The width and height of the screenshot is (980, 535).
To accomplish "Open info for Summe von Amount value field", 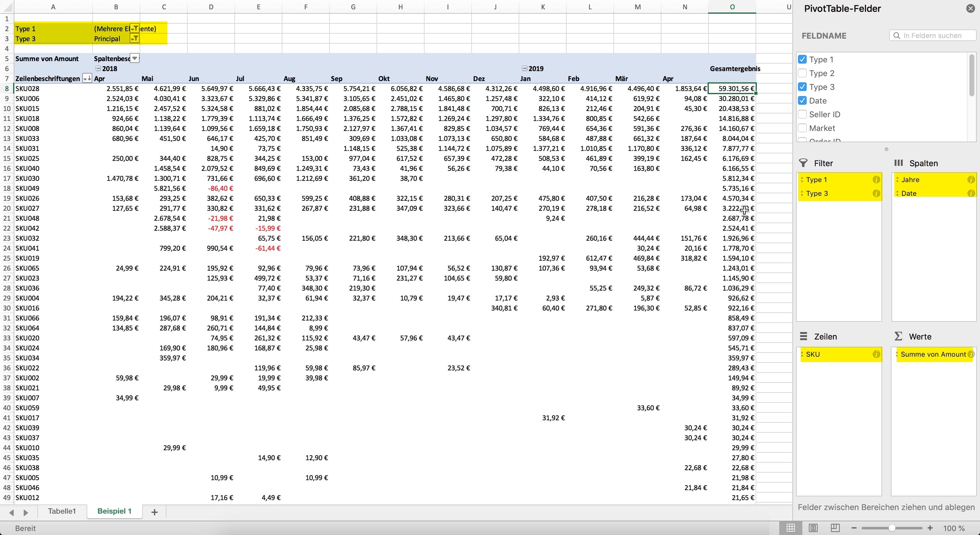I will point(970,354).
